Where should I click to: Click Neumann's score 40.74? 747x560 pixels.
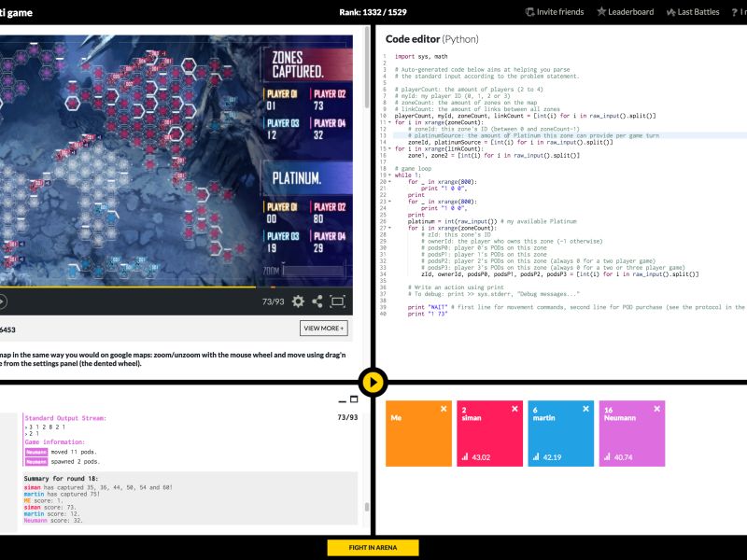coord(623,457)
